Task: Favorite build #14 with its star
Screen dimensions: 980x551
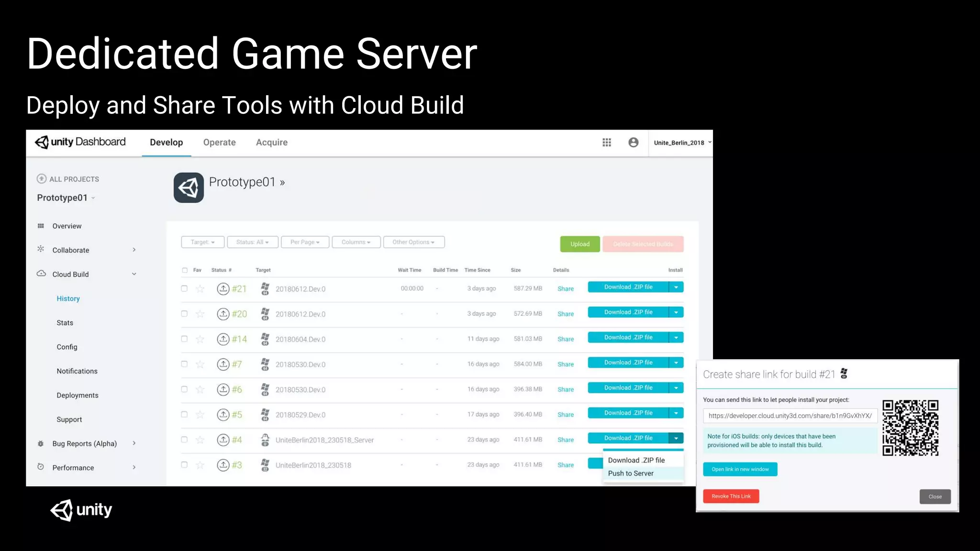Action: pos(200,339)
